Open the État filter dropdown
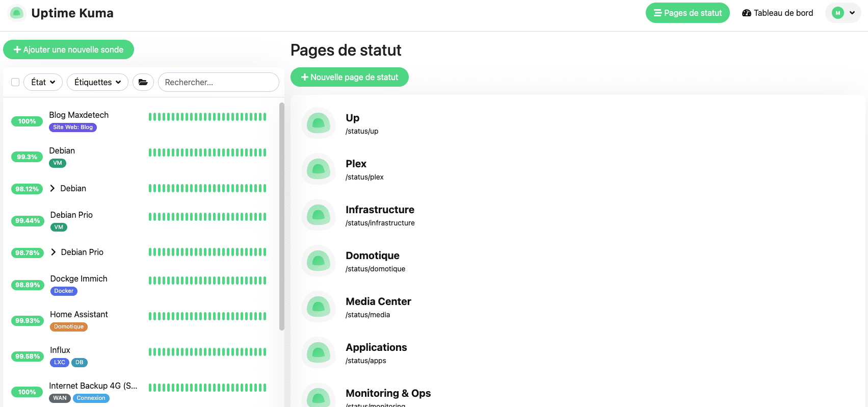868x407 pixels. (x=43, y=82)
